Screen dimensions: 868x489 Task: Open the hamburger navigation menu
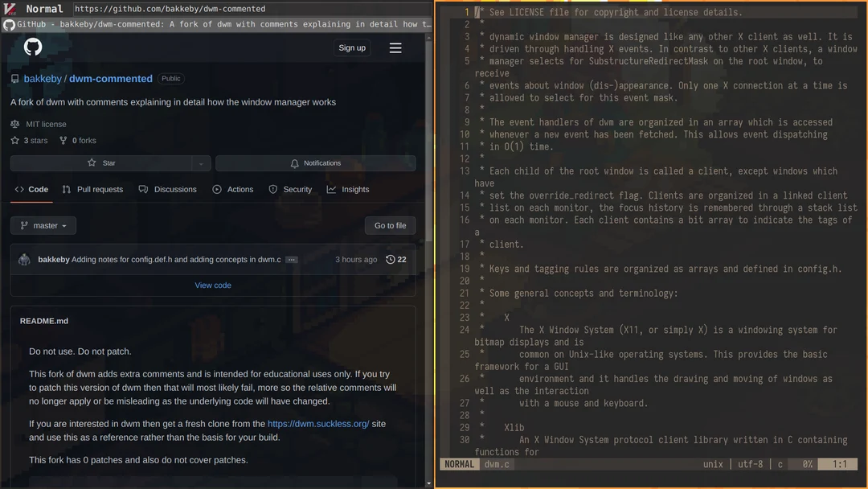[x=395, y=47]
